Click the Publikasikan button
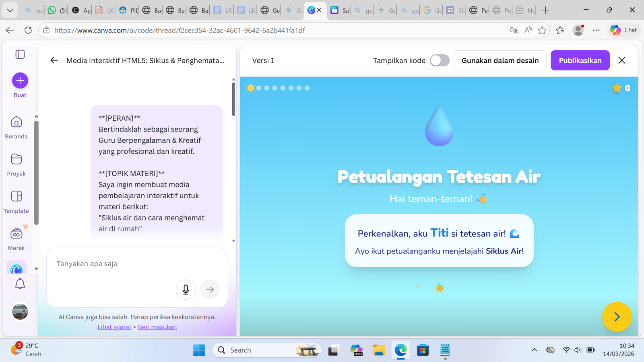Image resolution: width=644 pixels, height=362 pixels. click(x=580, y=60)
